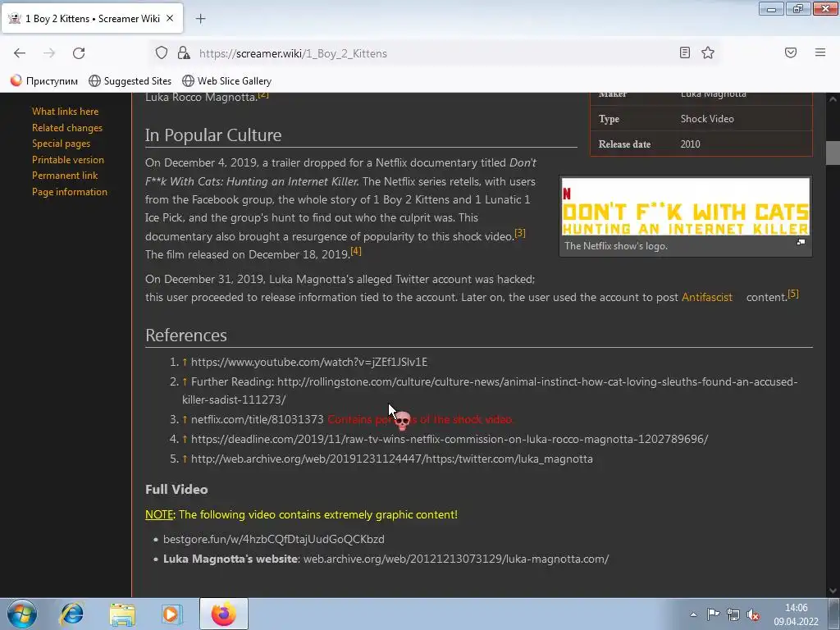Open Web Slice Gallery bookmark
The height and width of the screenshot is (630, 840).
(227, 81)
